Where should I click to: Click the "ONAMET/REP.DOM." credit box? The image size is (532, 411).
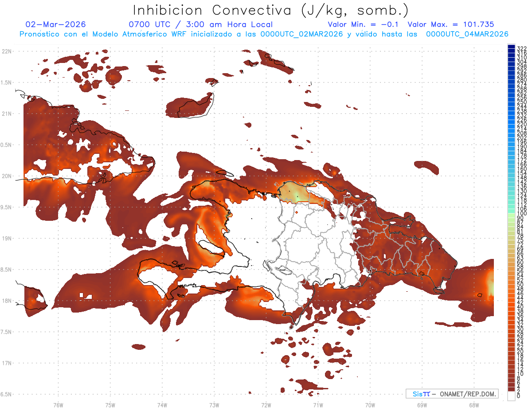point(452,394)
